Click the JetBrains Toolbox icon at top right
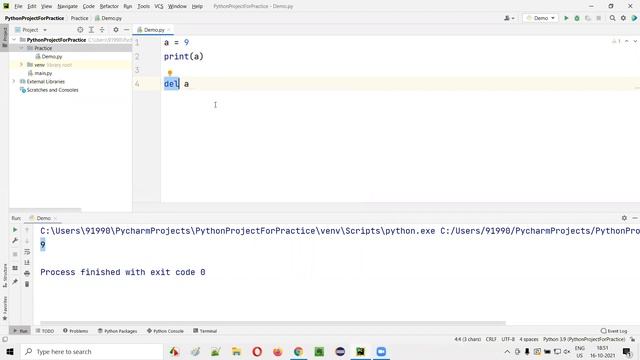The width and height of the screenshot is (640, 360). (634, 18)
